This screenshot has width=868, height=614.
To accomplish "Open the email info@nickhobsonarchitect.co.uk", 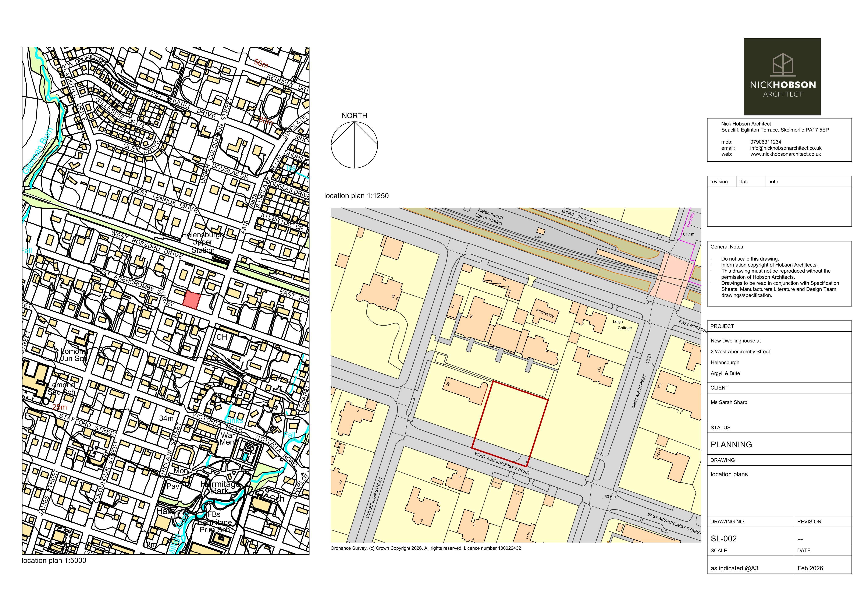I will 786,148.
